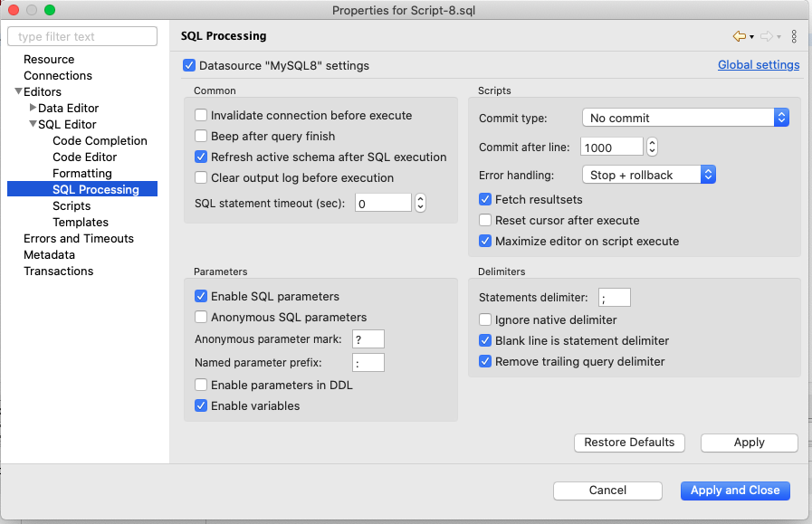Disable Datasource MySQL8 settings
812x524 pixels.
point(189,65)
